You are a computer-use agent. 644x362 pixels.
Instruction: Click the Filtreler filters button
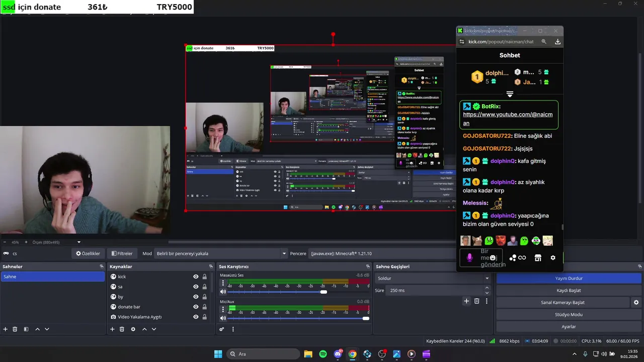122,253
